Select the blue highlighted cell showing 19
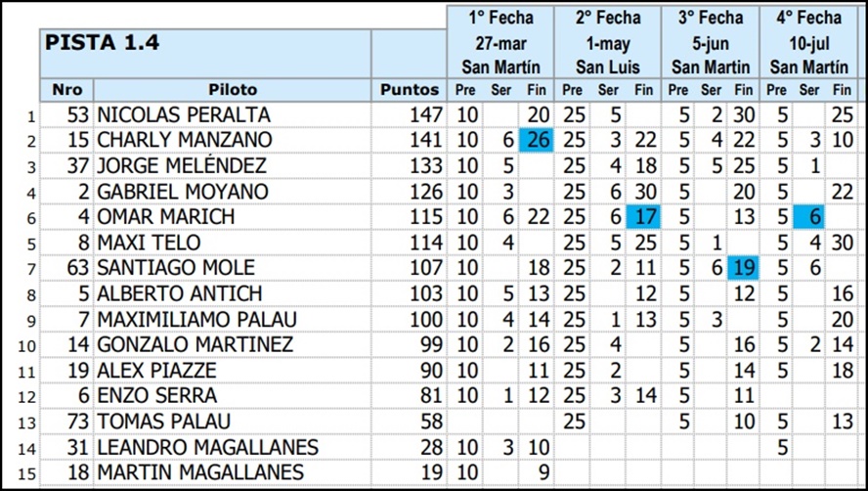This screenshot has height=491, width=868. pos(744,268)
